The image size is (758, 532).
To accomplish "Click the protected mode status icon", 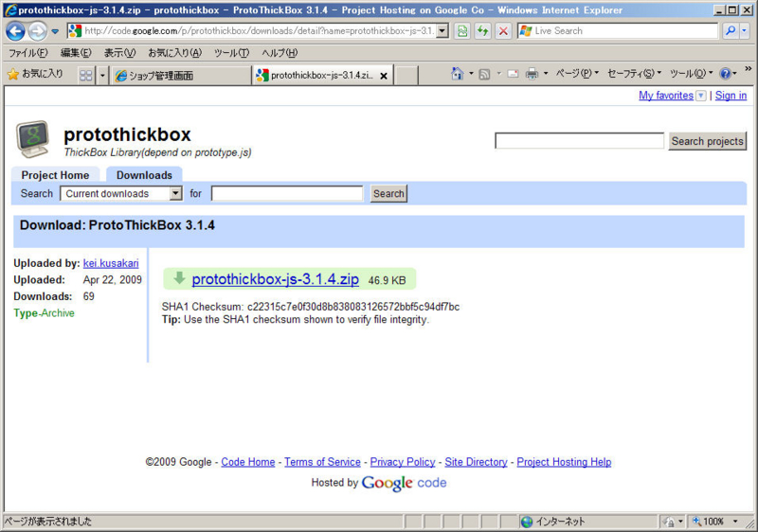I will [670, 522].
